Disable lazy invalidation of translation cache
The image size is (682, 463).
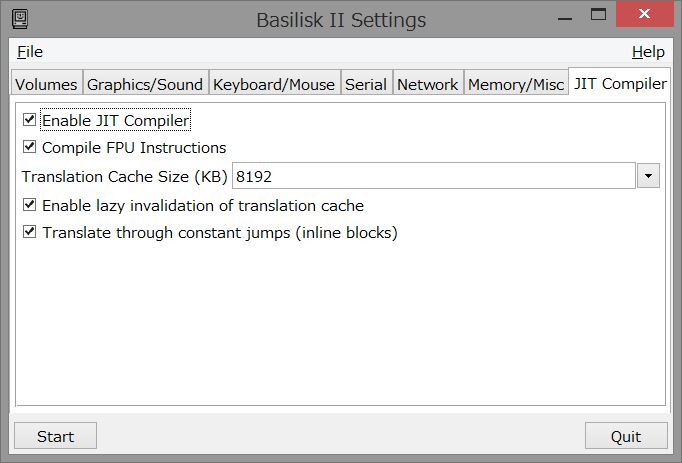click(29, 205)
